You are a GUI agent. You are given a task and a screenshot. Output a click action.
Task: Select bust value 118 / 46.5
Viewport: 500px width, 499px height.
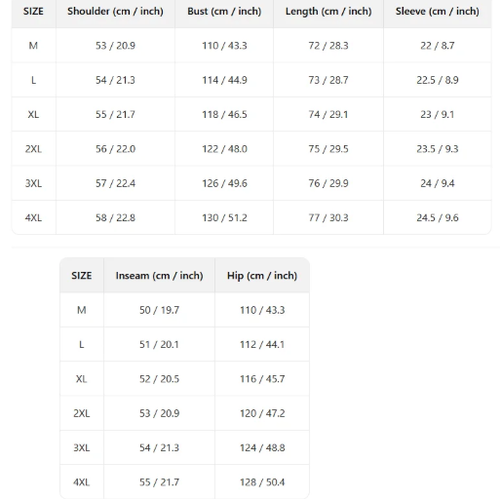point(224,114)
